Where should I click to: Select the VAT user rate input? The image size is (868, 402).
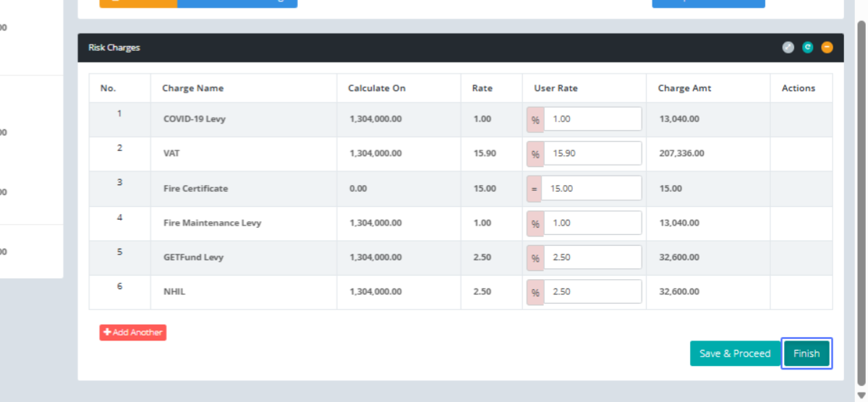coord(592,154)
